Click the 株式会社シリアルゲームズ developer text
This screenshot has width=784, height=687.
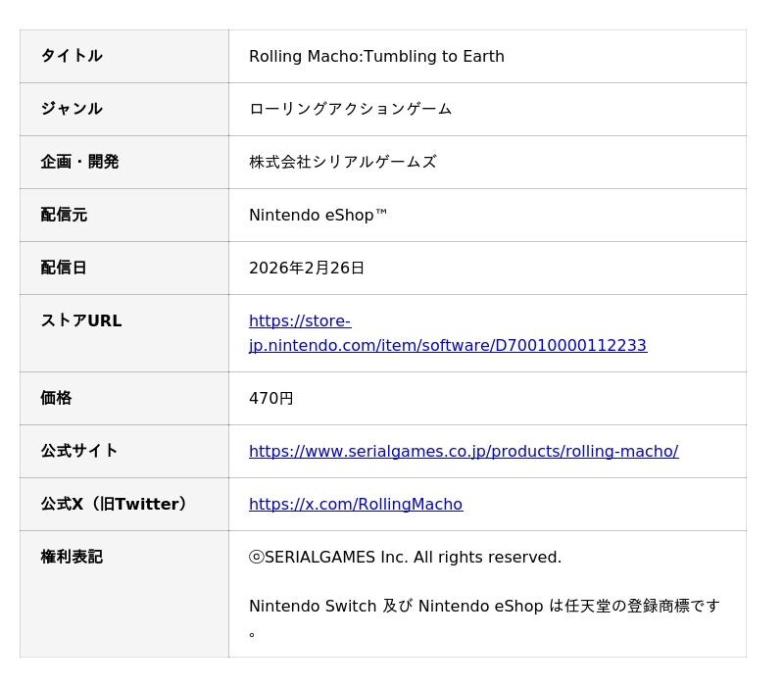pyautogui.click(x=342, y=162)
